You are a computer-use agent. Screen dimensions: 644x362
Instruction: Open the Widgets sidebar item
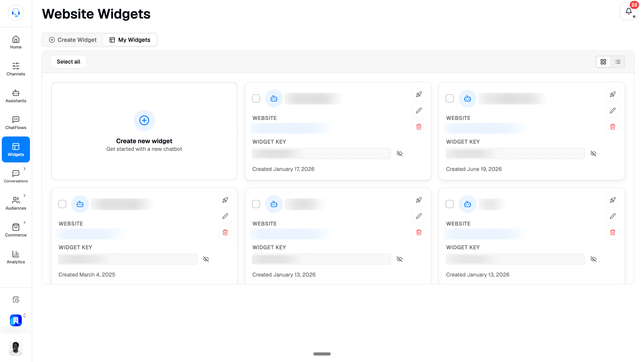click(16, 149)
